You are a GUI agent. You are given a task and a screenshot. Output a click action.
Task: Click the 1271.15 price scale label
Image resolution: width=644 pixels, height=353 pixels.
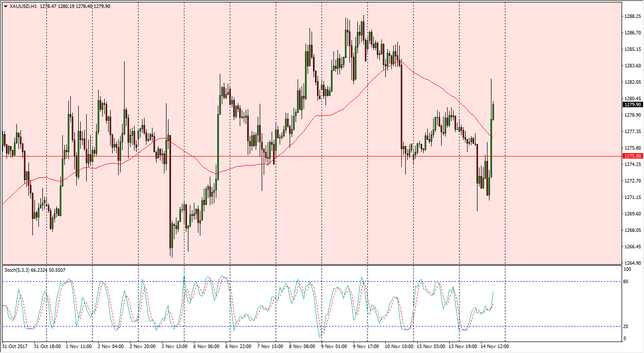tap(633, 197)
